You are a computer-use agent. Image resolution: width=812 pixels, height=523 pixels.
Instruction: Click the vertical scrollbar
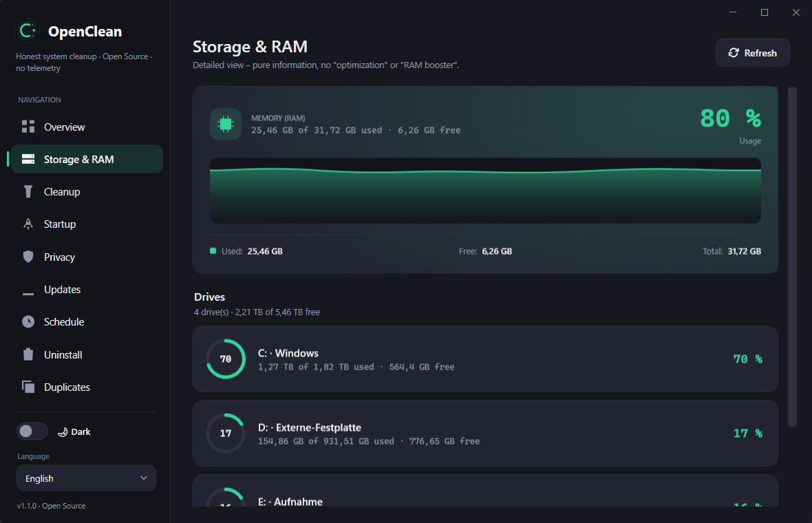[792, 256]
